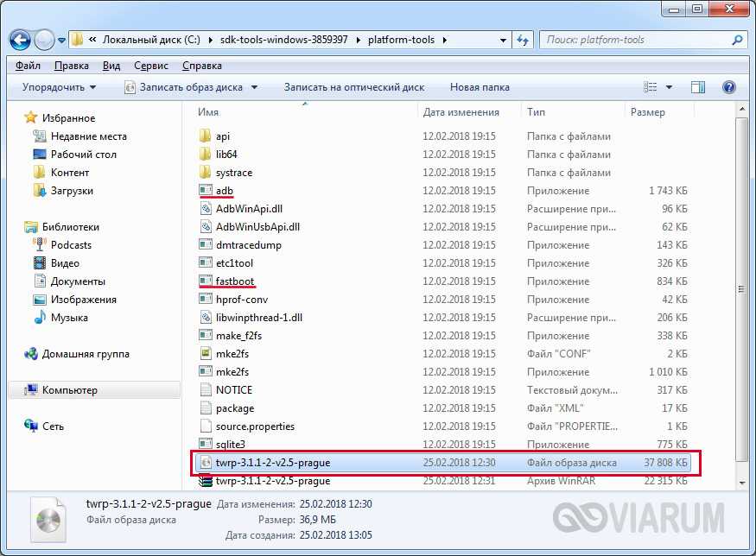Click the Help question mark icon
Screen dimensions: 756x556
click(x=728, y=87)
